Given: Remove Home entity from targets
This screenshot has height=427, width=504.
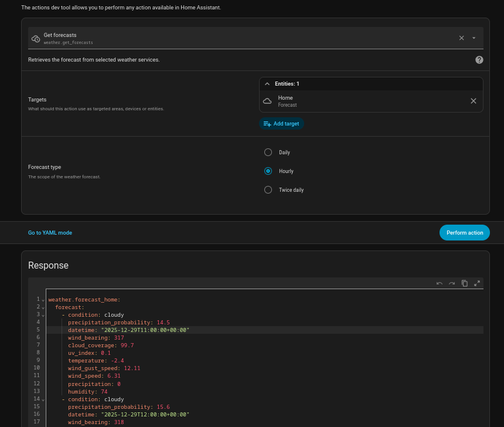Looking at the screenshot, I should coord(474,101).
